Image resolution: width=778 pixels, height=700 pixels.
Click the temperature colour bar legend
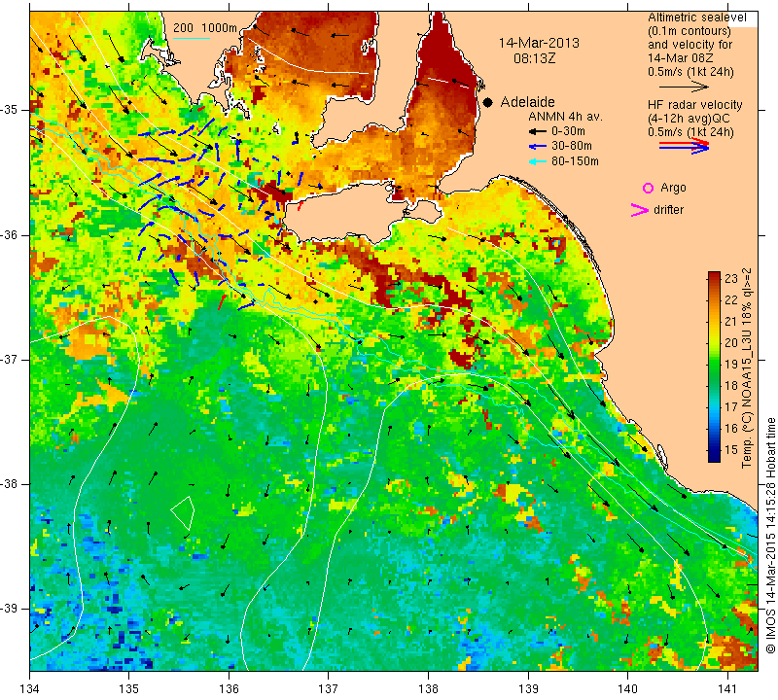(714, 367)
